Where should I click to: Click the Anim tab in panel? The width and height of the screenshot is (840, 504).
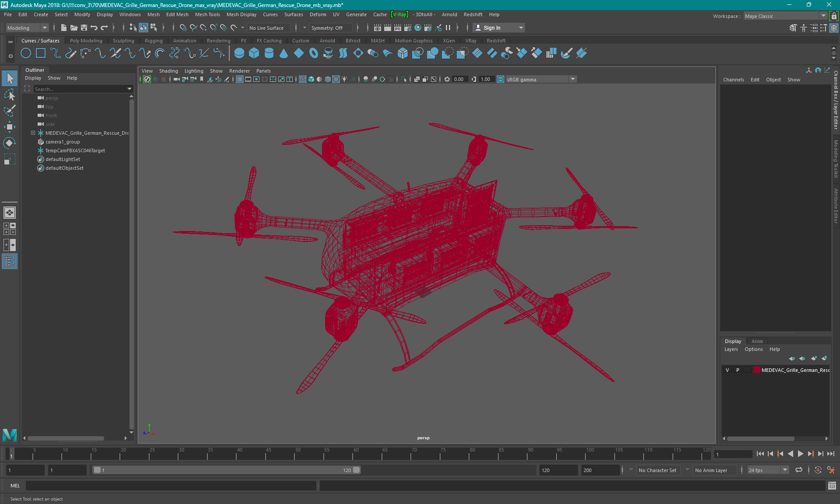[x=756, y=341]
